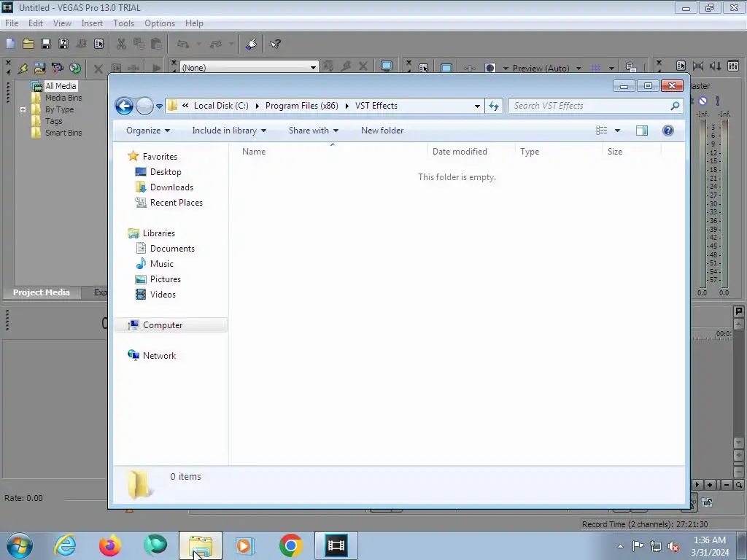The image size is (747, 560).
Task: Launch Interactive Tutorials hand icon
Action: (x=252, y=44)
